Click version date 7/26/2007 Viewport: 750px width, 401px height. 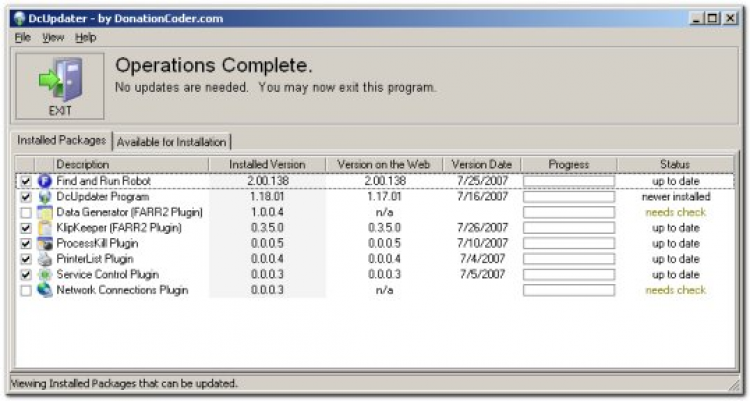coord(482,228)
